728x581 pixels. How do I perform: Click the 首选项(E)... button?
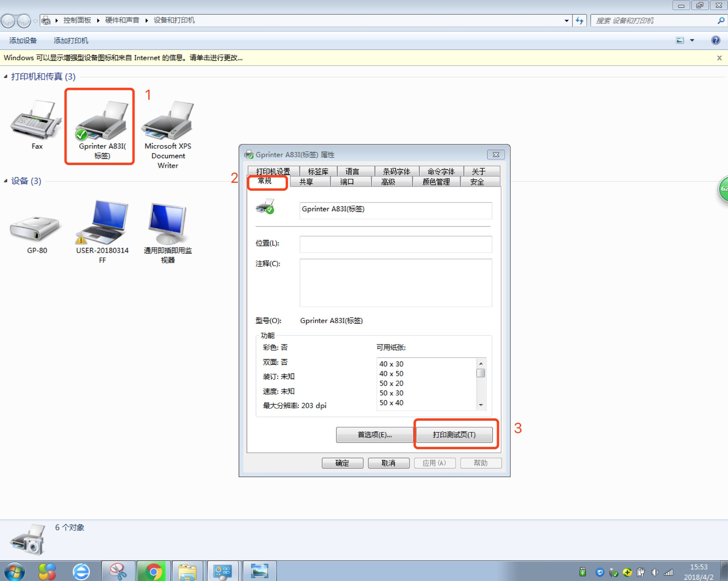(374, 435)
